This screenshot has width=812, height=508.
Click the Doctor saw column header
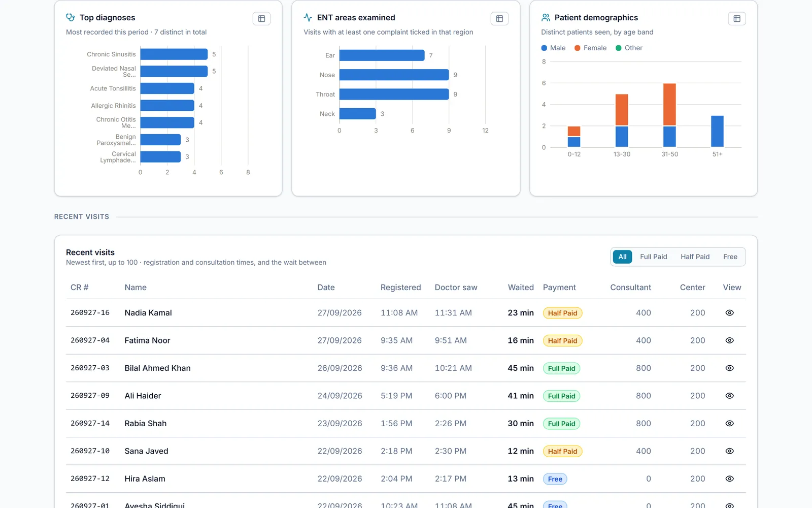[456, 288]
